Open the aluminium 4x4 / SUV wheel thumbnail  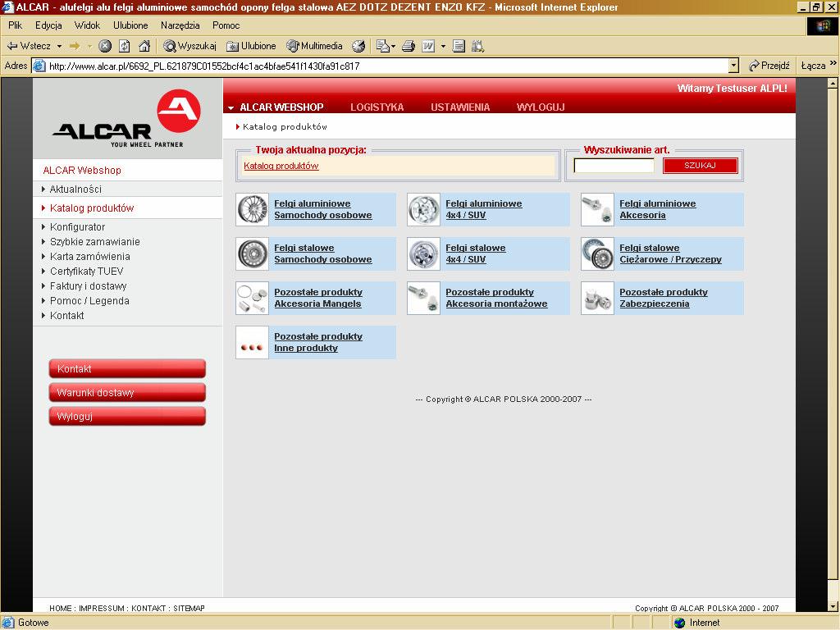[424, 209]
